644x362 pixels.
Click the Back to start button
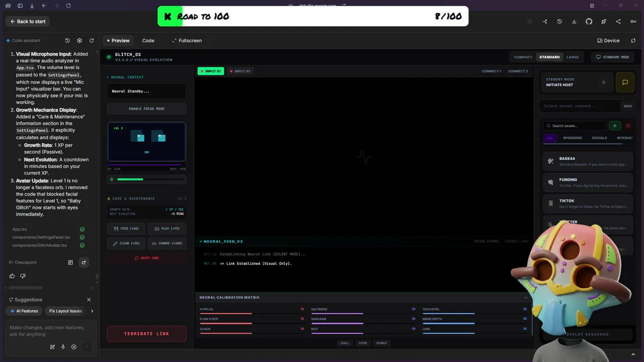click(28, 22)
